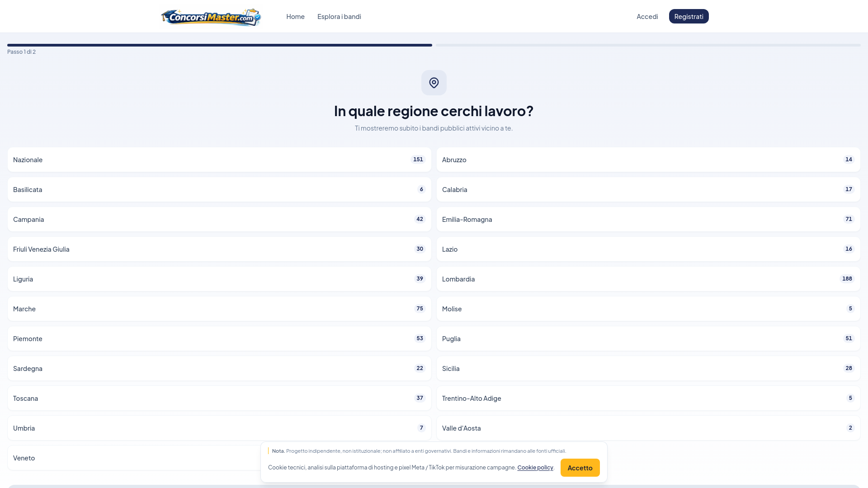Viewport: 868px width, 488px height.
Task: Select the Nazionale region option
Action: point(219,160)
